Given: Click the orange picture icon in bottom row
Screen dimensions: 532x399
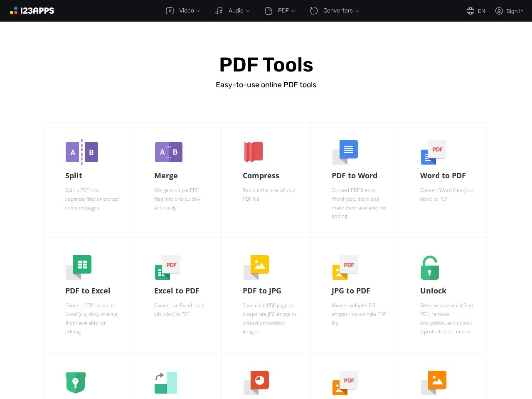Looking at the screenshot, I should point(433,383).
